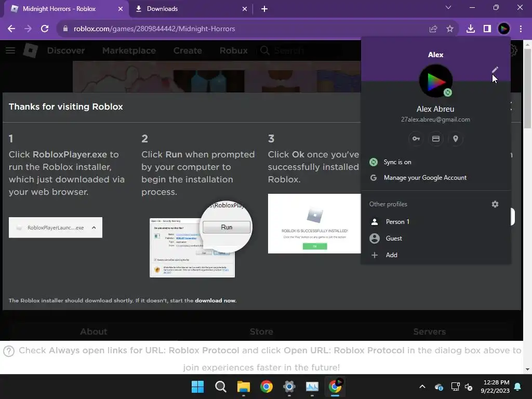Close the Midnight Horrors tab
Image resolution: width=532 pixels, height=399 pixels.
coord(121,9)
